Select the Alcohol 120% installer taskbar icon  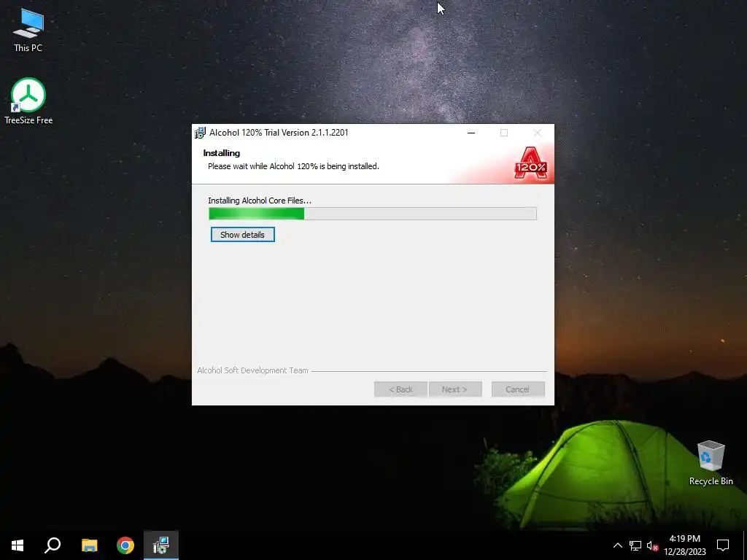[161, 545]
